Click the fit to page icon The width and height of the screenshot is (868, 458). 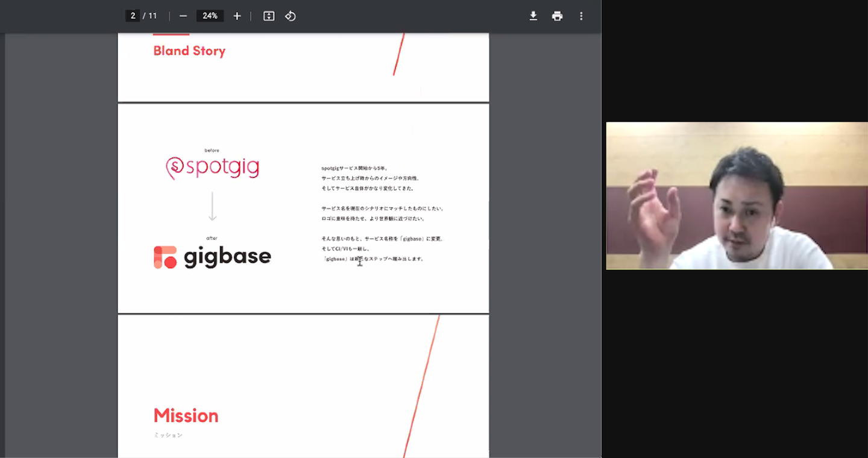click(x=269, y=16)
